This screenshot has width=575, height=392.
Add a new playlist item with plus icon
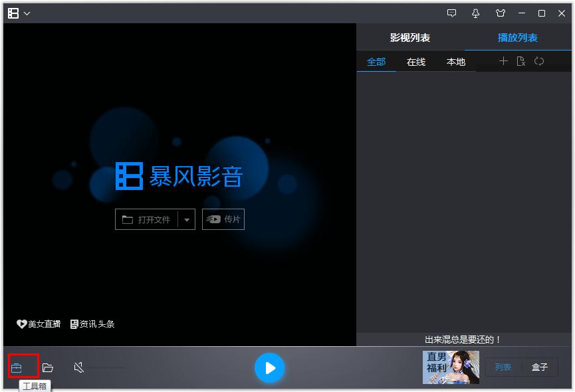[x=503, y=61]
